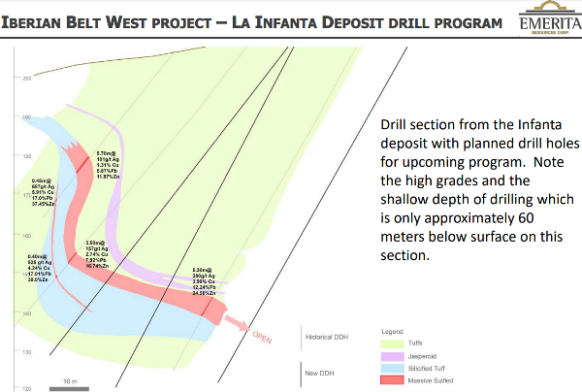
Task: Click the elevation axis label '200'
Action: (27, 78)
